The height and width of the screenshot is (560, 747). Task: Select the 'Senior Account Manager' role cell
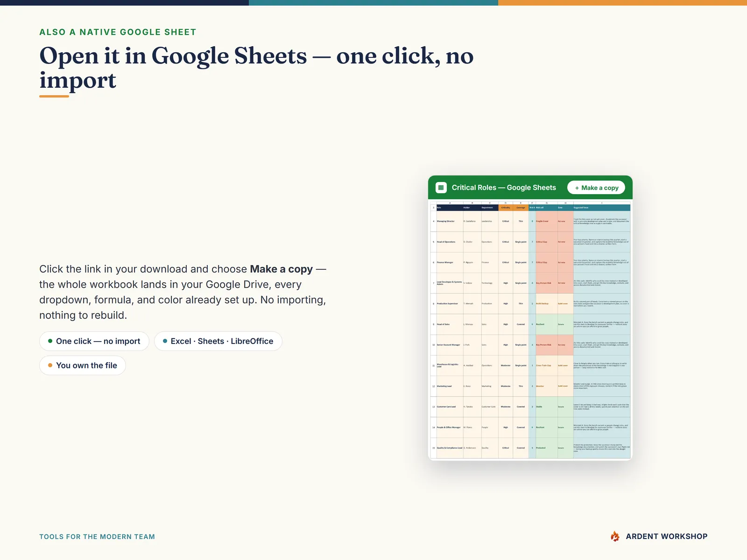pos(449,345)
